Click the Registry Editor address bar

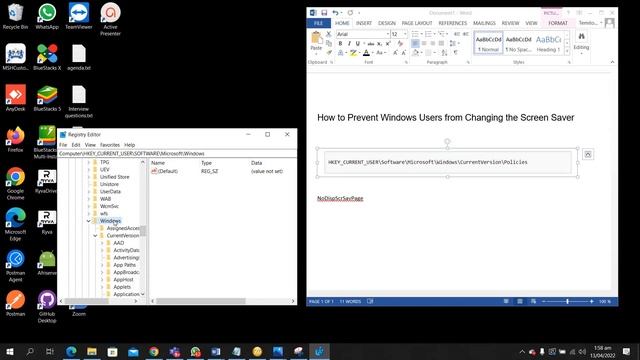pos(177,154)
